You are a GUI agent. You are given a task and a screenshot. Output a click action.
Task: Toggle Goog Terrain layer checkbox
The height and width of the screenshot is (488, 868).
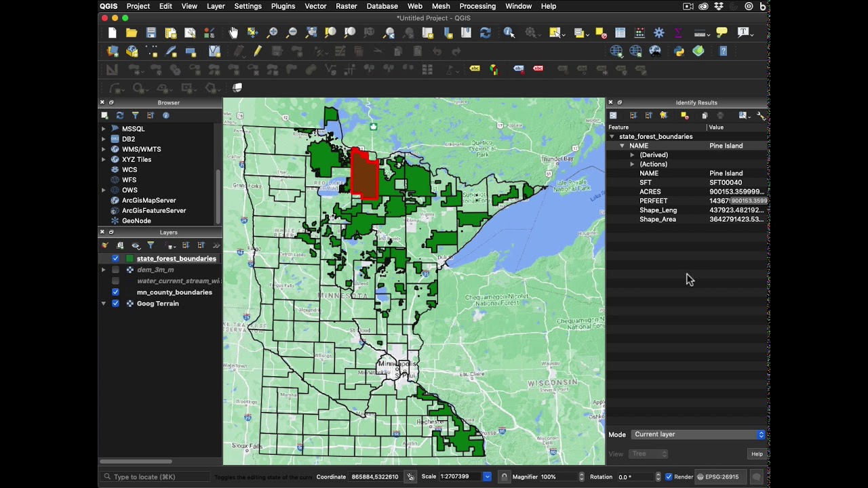(115, 304)
